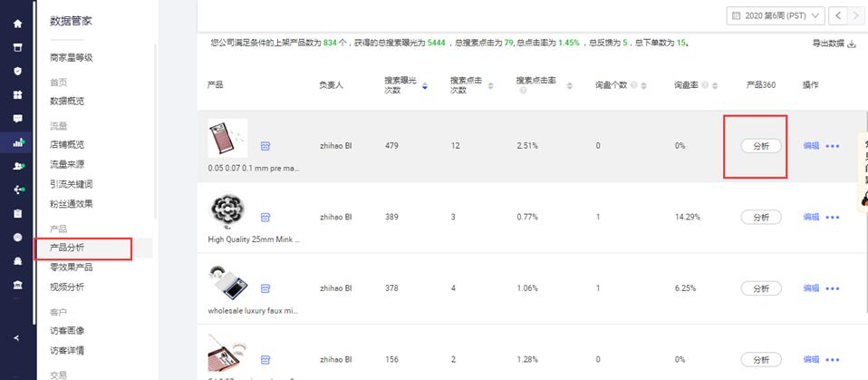This screenshot has height=380, width=868.
Task: Click the share nodes icon in sidebar
Action: pyautogui.click(x=18, y=190)
